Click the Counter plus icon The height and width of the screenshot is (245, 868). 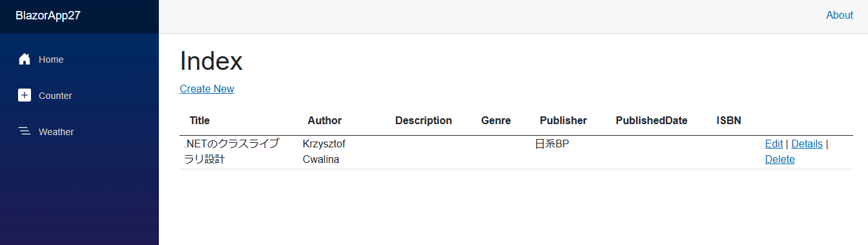point(25,96)
